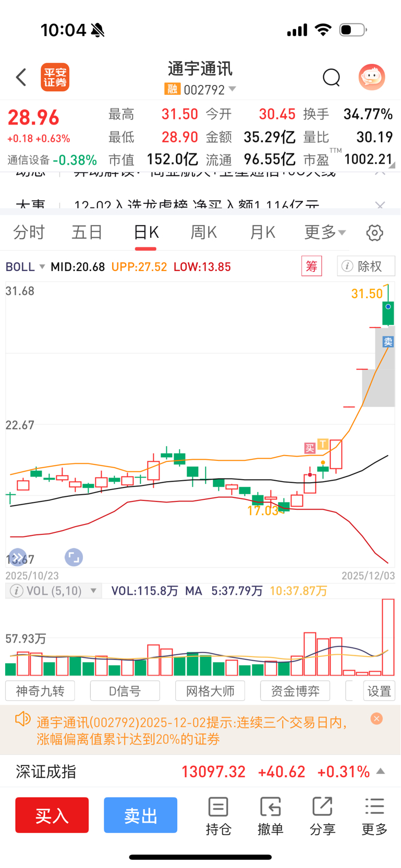
Task: Tap the 买入 buy button
Action: coord(52,815)
